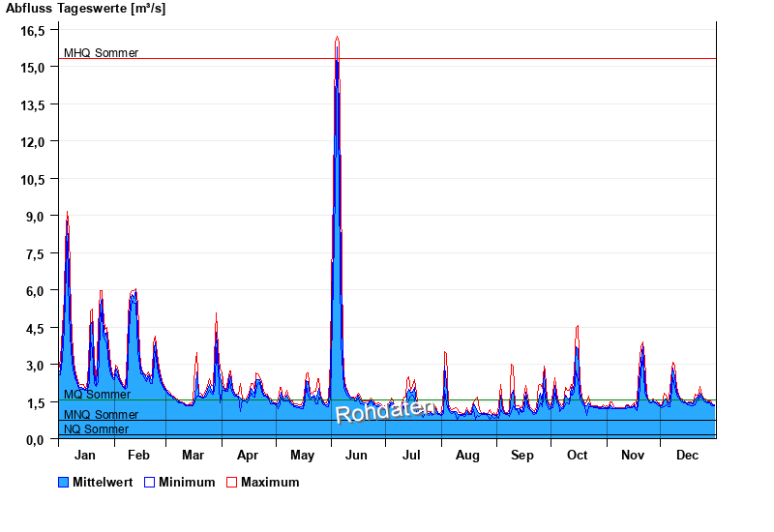
Task: Click the top of the June discharge peak
Action: [337, 39]
